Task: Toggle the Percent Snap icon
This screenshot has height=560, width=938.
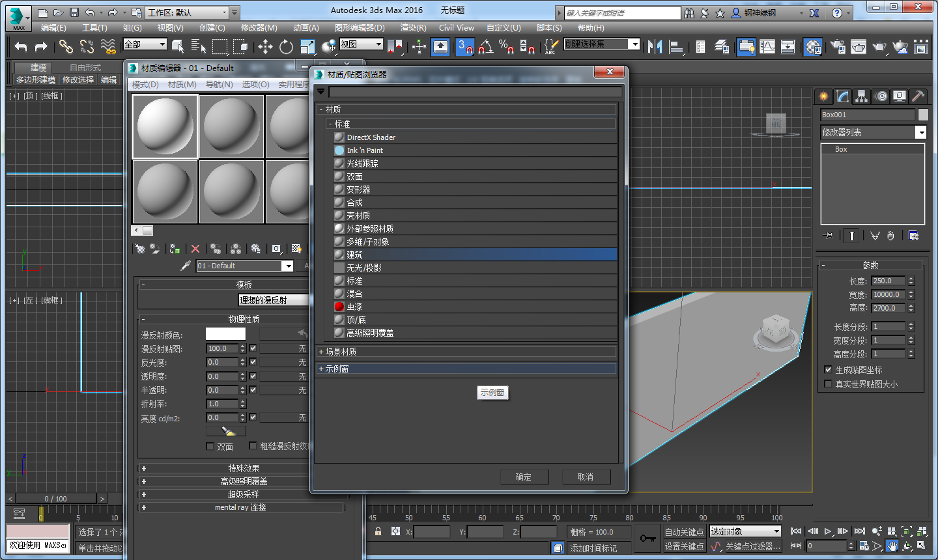Action: (506, 46)
